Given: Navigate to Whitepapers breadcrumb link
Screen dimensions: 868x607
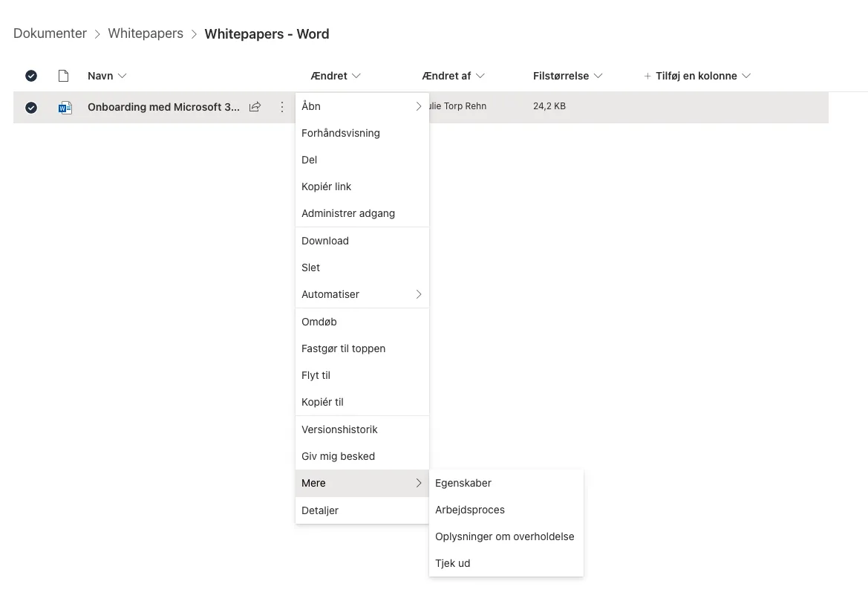Looking at the screenshot, I should click(x=146, y=33).
